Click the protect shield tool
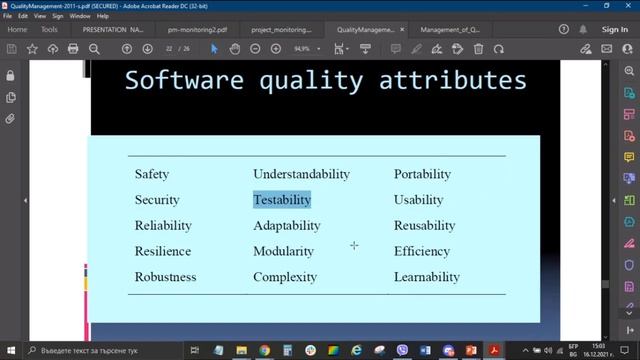This screenshot has width=640, height=360. (x=629, y=265)
